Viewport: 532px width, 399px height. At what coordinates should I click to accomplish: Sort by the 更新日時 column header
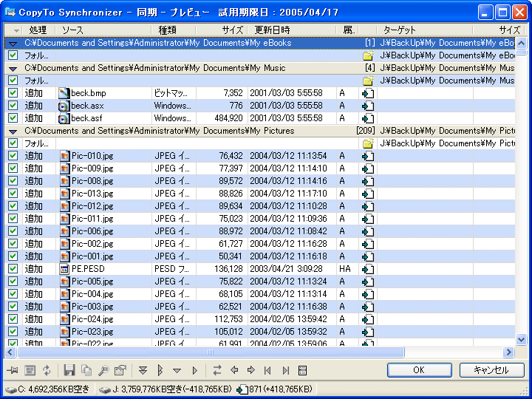click(x=292, y=30)
